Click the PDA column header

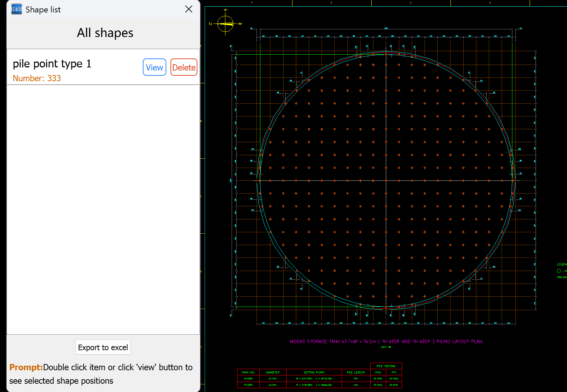378,372
